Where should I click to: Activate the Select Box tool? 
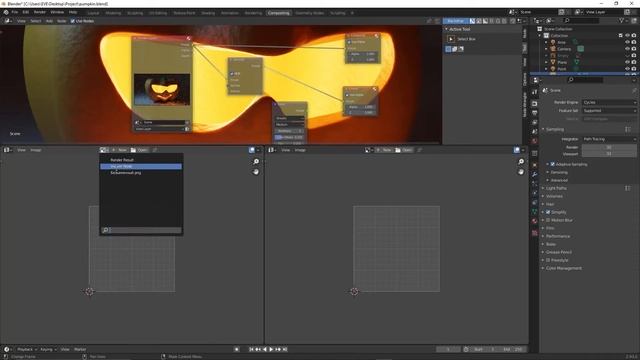point(451,39)
